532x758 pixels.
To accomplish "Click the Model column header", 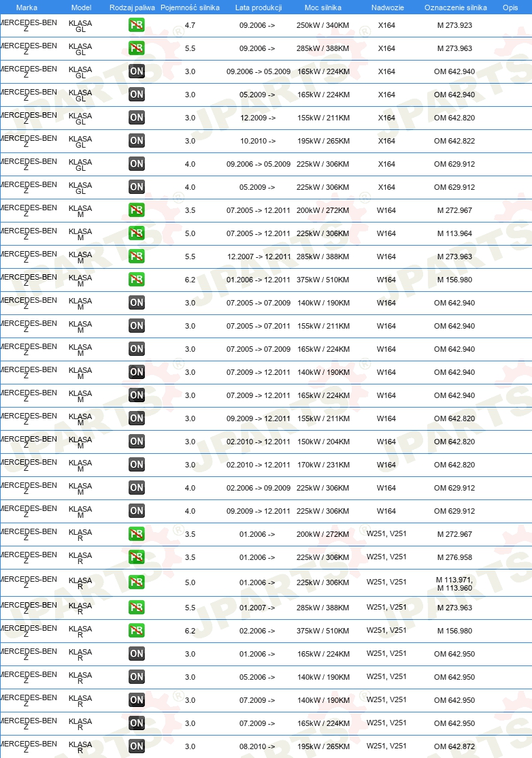I will [81, 7].
